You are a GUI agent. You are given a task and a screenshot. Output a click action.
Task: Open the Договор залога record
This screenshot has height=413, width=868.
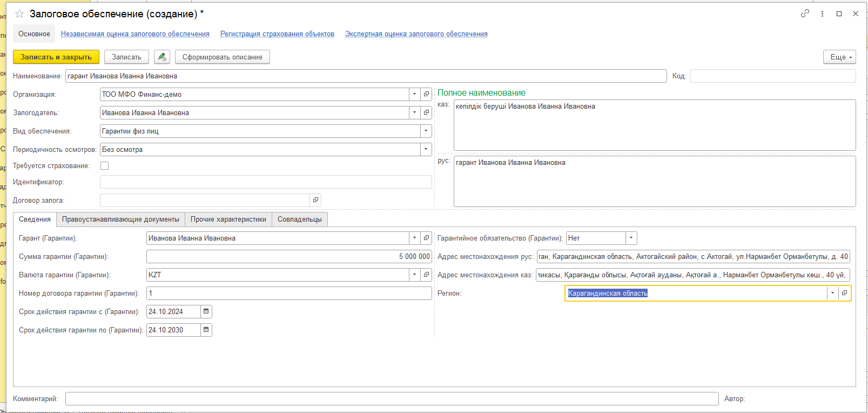[315, 200]
